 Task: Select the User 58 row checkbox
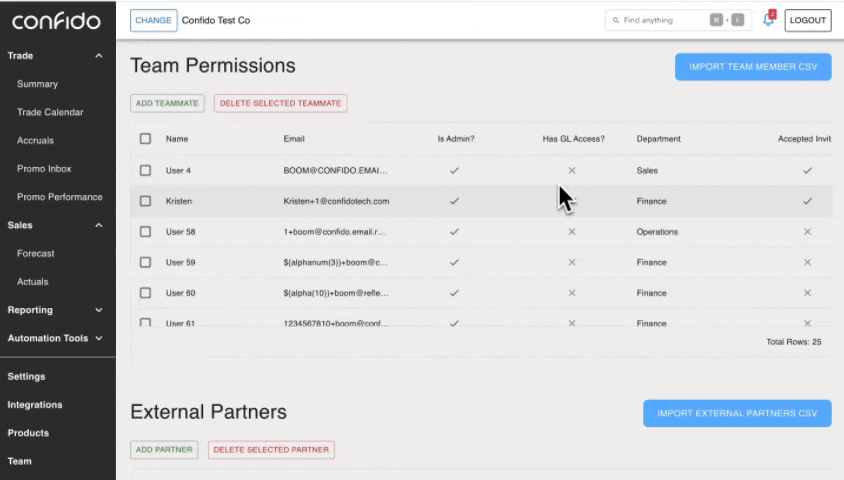(145, 232)
